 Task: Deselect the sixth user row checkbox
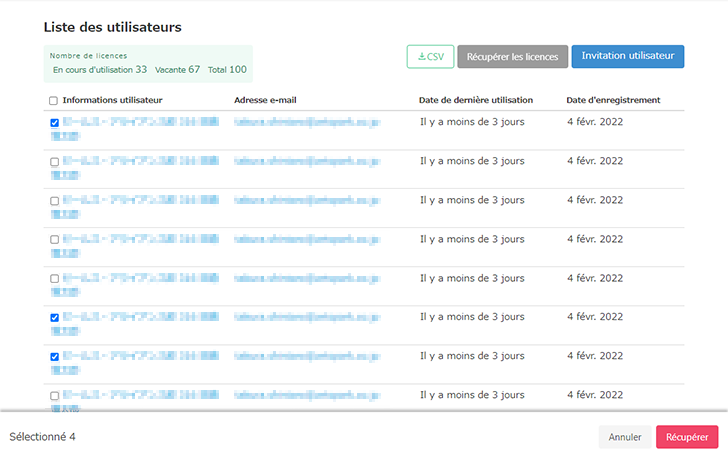pyautogui.click(x=54, y=318)
